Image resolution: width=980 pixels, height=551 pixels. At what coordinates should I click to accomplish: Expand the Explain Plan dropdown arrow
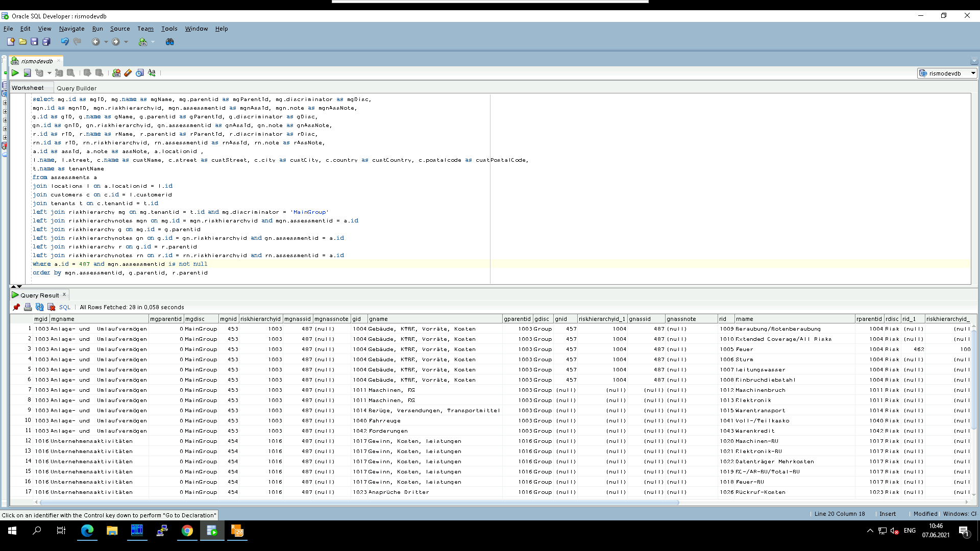(x=50, y=73)
